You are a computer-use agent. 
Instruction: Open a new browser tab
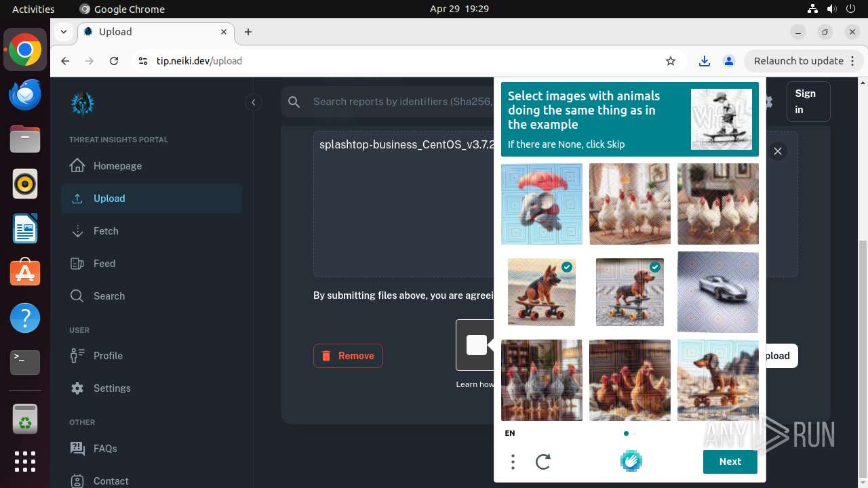(x=248, y=32)
